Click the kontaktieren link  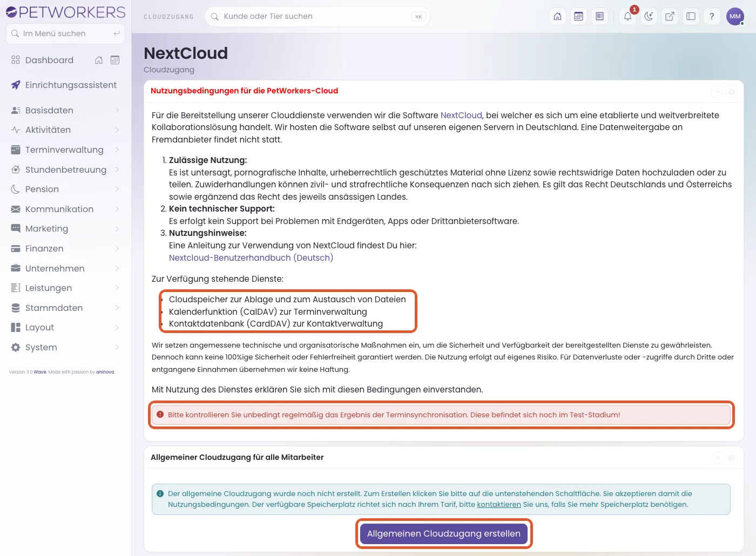tap(499, 504)
